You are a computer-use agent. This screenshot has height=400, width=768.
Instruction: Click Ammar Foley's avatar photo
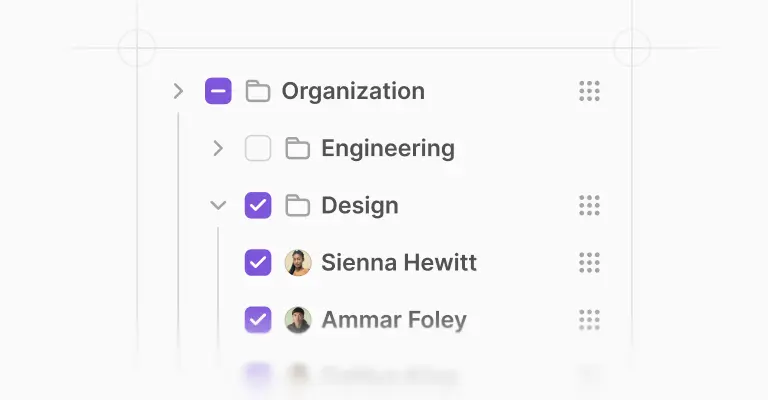point(297,320)
